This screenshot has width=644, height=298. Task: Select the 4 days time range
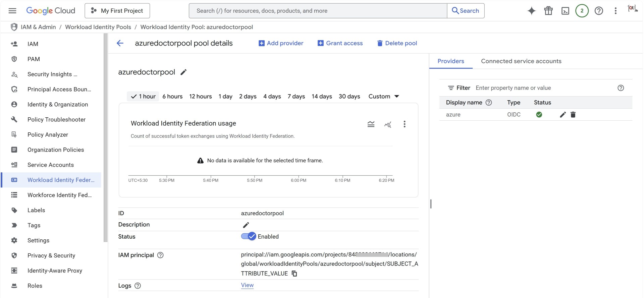click(272, 97)
